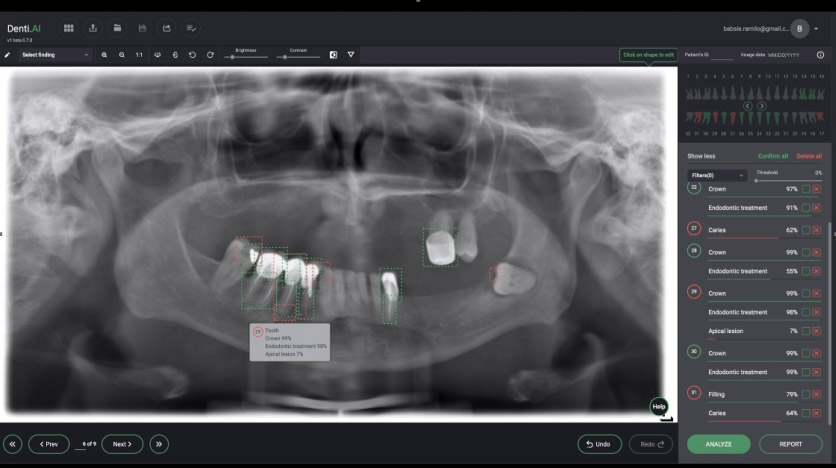The width and height of the screenshot is (836, 468).
Task: Check the confirm box for Apical lesion 7%
Action: tap(805, 330)
